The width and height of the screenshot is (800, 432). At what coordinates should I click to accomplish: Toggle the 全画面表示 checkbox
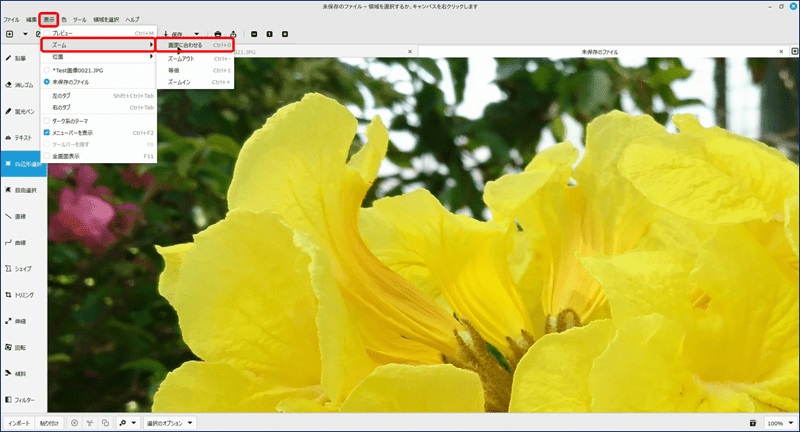pos(47,156)
